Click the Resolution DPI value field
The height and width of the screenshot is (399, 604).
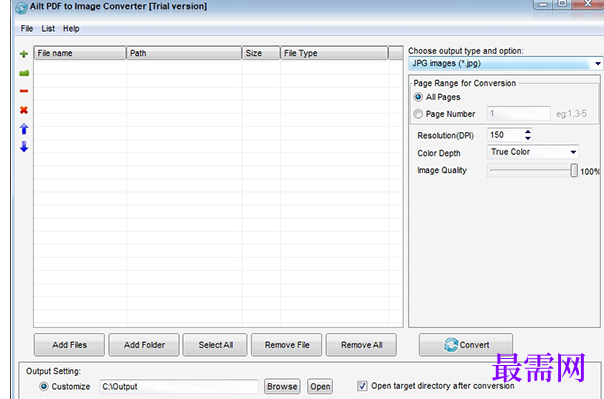505,135
